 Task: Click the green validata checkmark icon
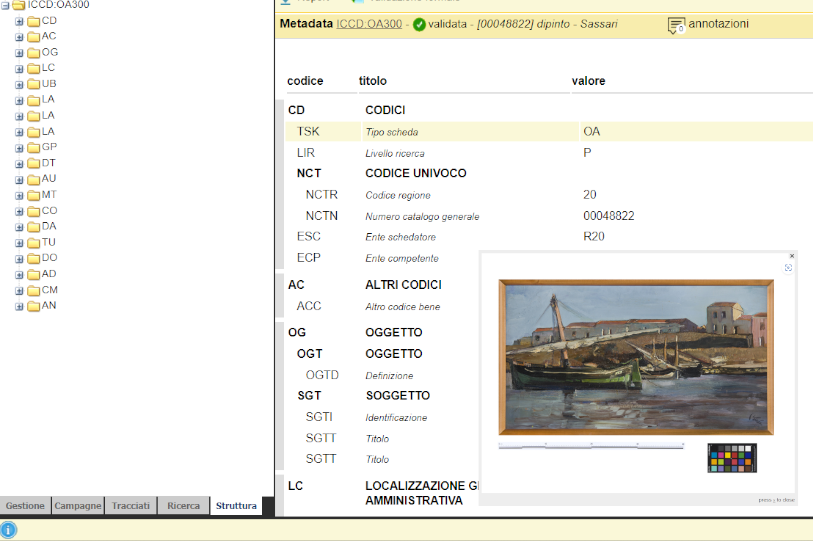[x=419, y=24]
